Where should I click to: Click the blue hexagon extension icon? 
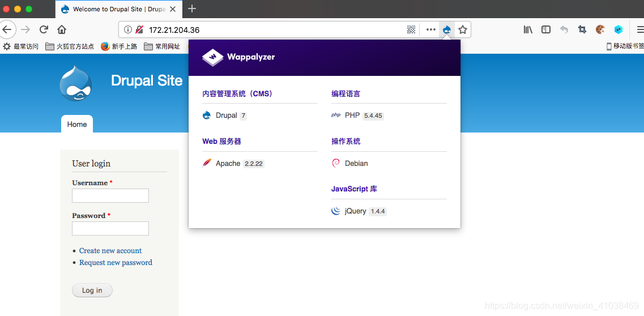tap(618, 29)
